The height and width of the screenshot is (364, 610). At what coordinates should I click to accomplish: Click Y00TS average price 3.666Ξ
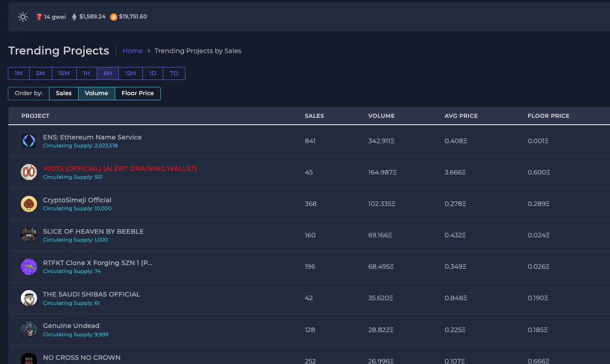click(455, 173)
